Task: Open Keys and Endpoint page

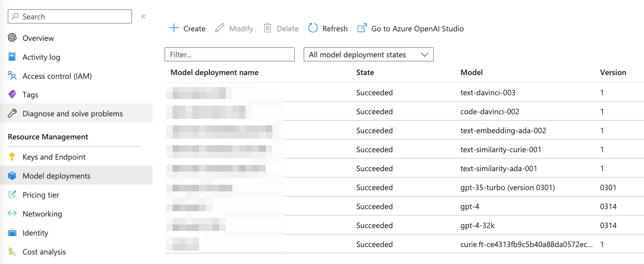Action: [x=54, y=157]
